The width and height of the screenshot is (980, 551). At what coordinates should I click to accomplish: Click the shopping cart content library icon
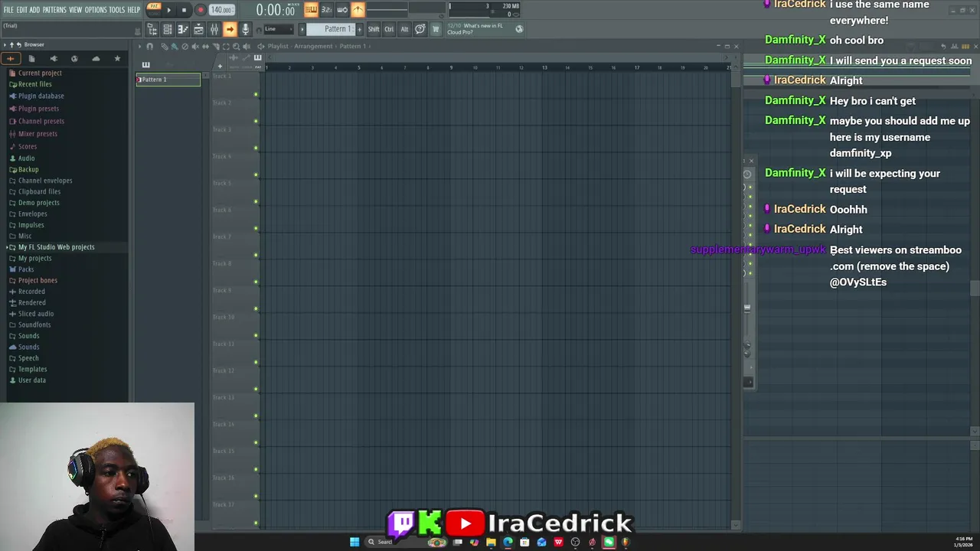coord(436,29)
